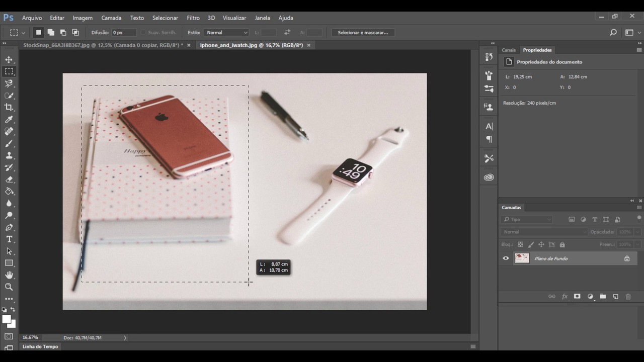Image resolution: width=644 pixels, height=362 pixels.
Task: Select the Lasso tool
Action: pos(9,83)
